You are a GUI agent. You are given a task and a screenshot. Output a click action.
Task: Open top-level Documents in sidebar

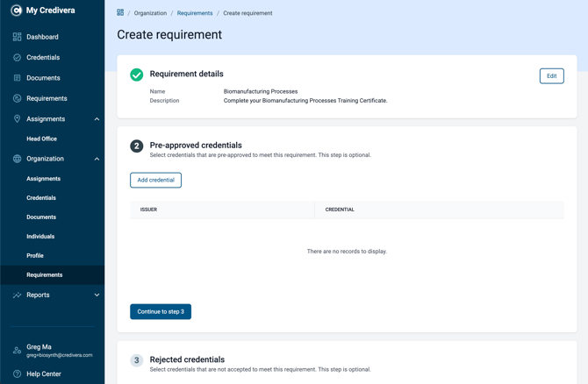pyautogui.click(x=43, y=78)
